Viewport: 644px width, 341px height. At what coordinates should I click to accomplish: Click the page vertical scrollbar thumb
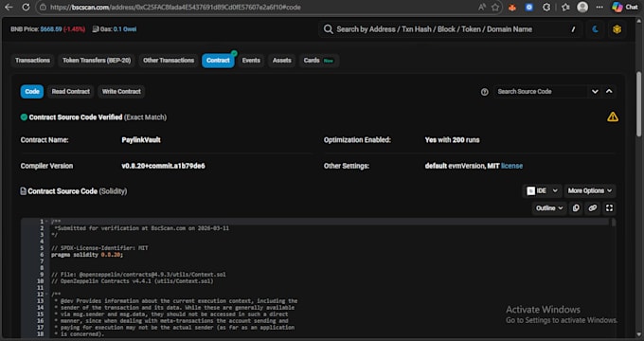(x=638, y=103)
